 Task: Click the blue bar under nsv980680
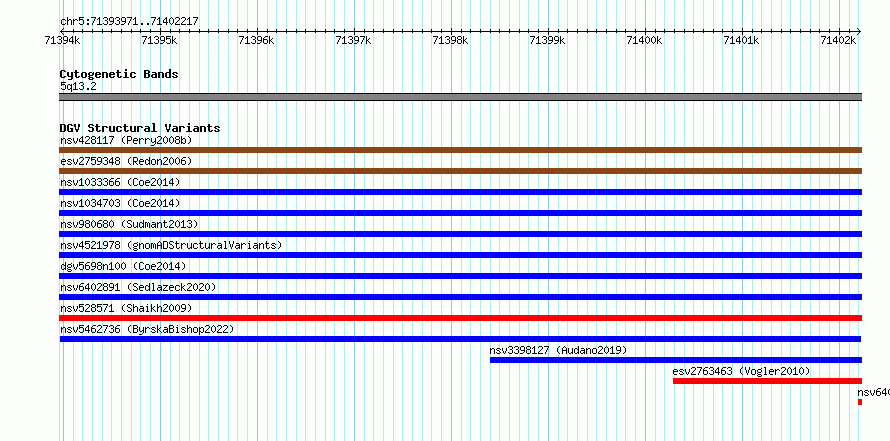point(460,234)
